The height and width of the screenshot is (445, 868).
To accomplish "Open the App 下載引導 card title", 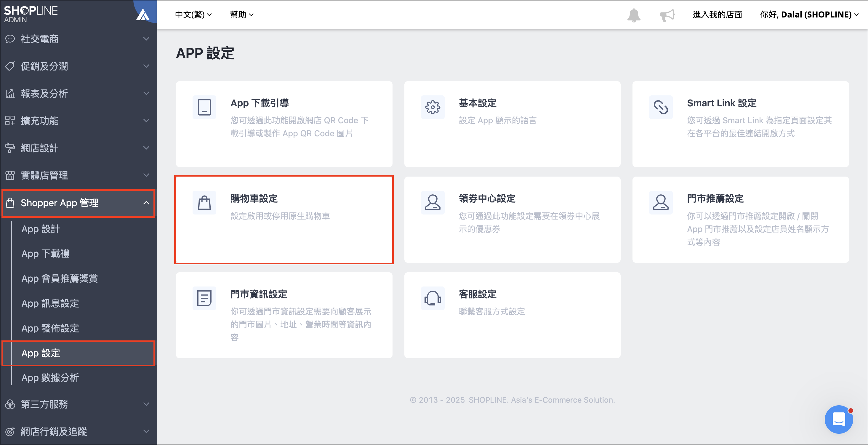I will coord(260,103).
